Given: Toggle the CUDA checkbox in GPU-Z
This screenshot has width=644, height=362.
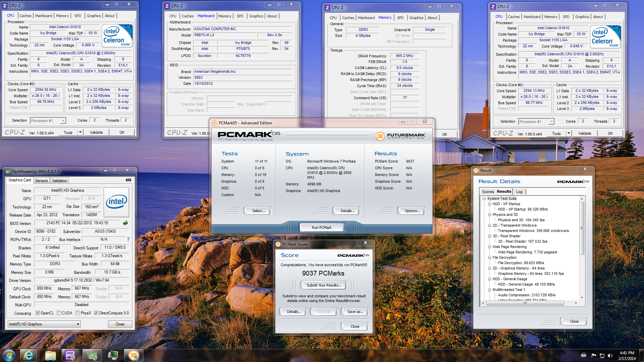Looking at the screenshot, I should click(59, 313).
